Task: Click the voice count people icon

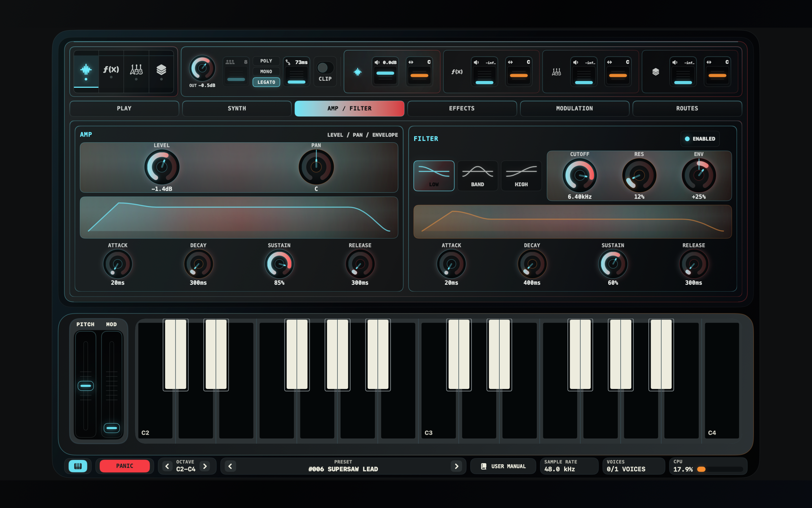Action: click(x=230, y=62)
